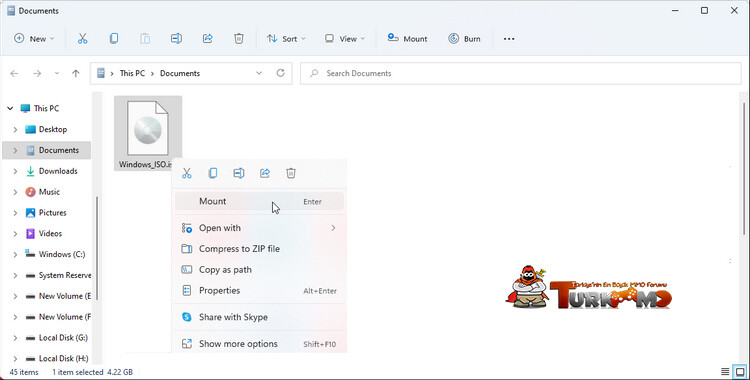Click the Rename icon in the top toolbar
This screenshot has width=750, height=380.
point(176,39)
